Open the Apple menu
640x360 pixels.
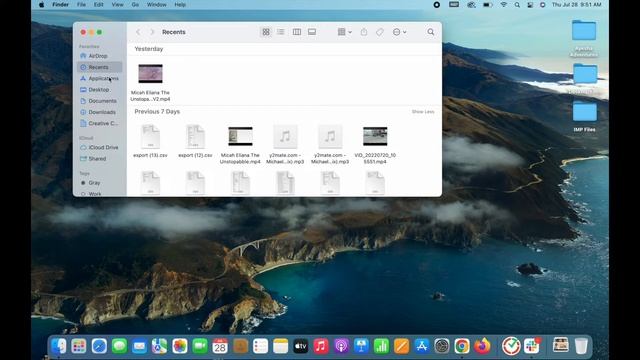point(41,5)
